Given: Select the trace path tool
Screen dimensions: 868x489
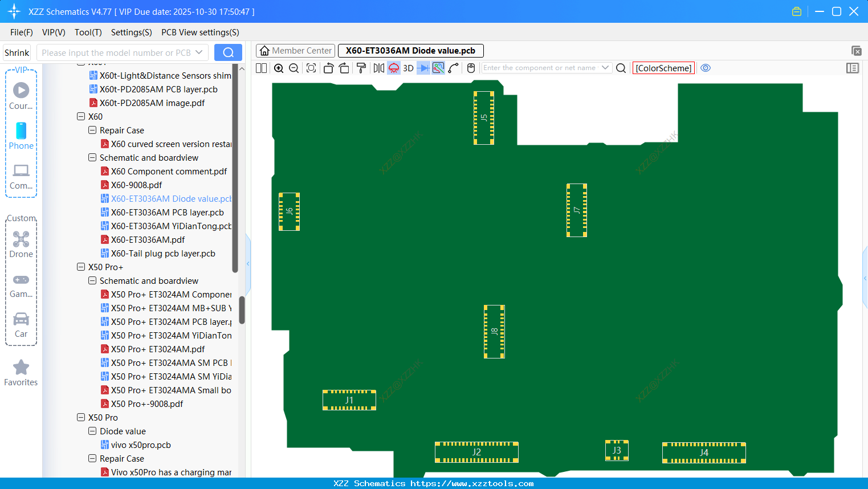Looking at the screenshot, I should [x=454, y=68].
